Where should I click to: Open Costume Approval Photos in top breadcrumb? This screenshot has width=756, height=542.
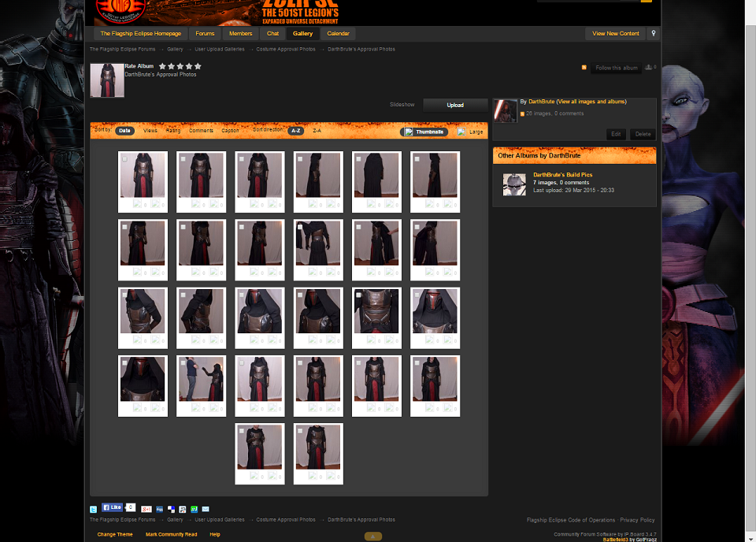[286, 49]
